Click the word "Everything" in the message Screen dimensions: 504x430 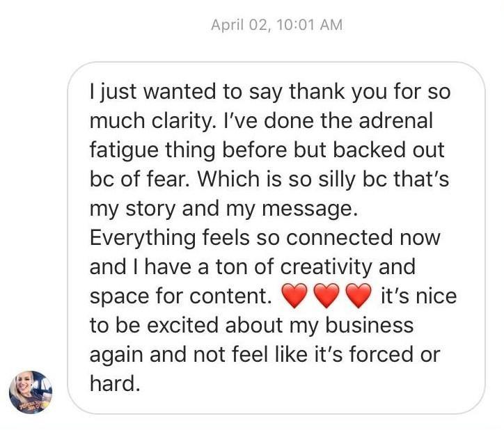(x=143, y=238)
